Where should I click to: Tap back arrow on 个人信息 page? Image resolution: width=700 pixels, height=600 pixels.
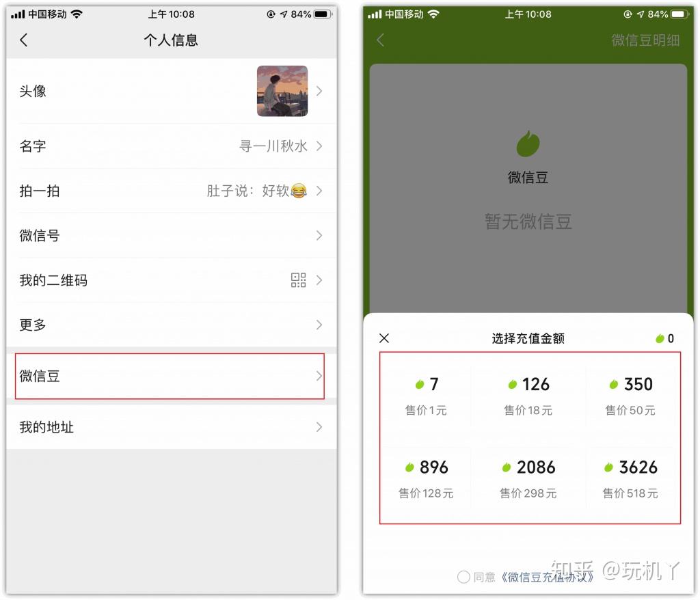point(24,40)
